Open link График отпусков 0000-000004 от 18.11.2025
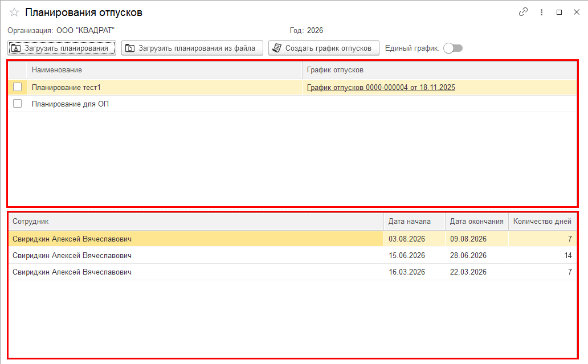This screenshot has height=364, width=588. pos(381,88)
